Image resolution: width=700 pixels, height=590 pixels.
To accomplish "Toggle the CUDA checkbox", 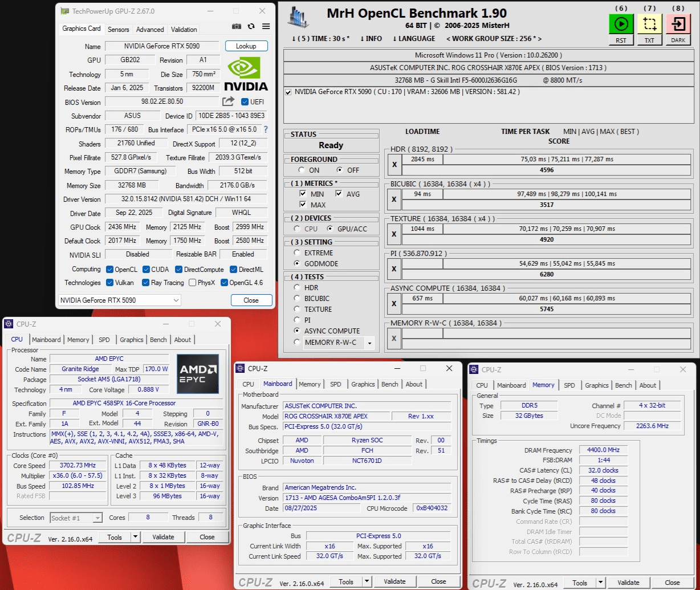I will [x=146, y=269].
